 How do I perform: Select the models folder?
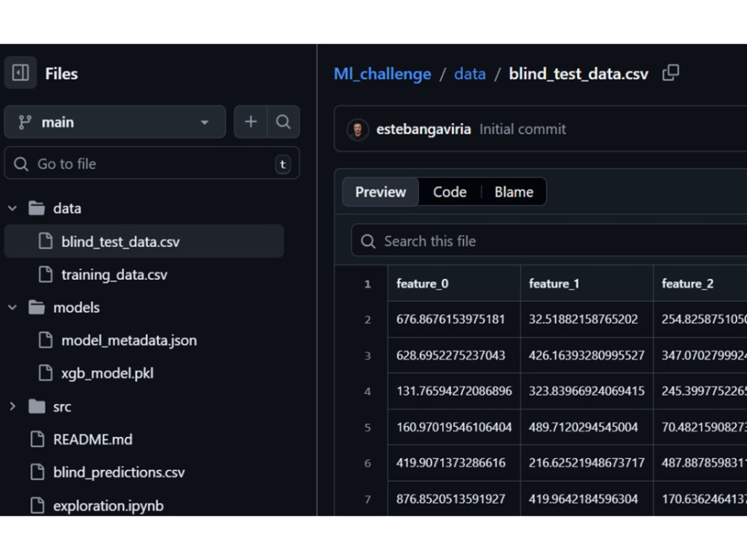(76, 308)
